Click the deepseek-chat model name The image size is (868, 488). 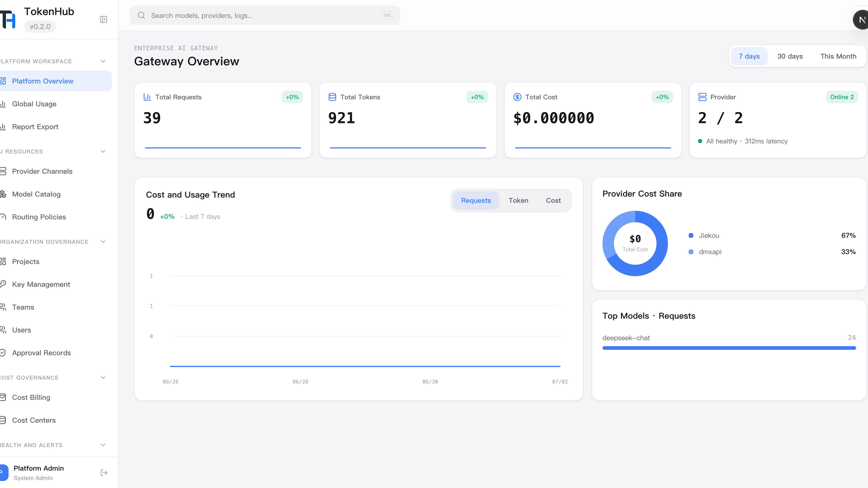click(626, 338)
